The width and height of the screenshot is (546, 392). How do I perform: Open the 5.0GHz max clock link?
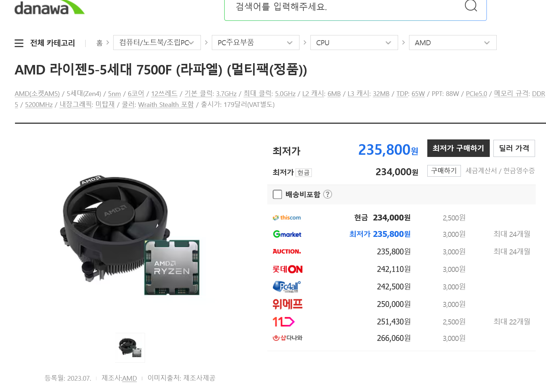click(285, 94)
